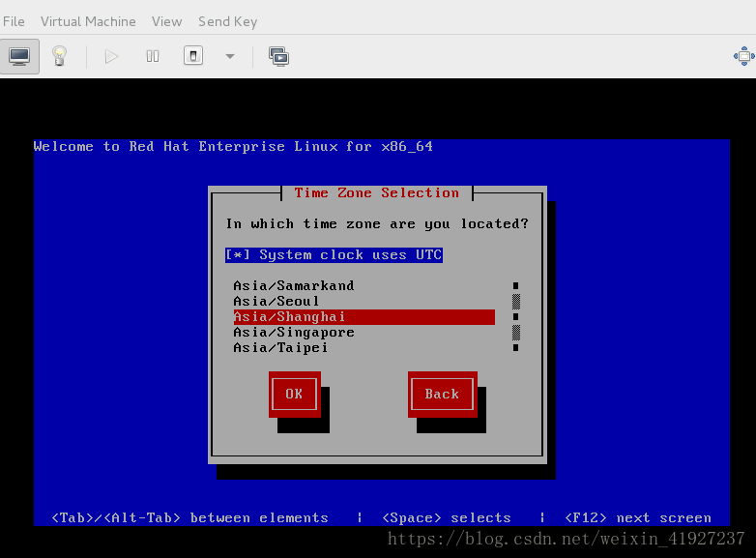Open virtual hardware details lightbulb icon

coord(59,56)
